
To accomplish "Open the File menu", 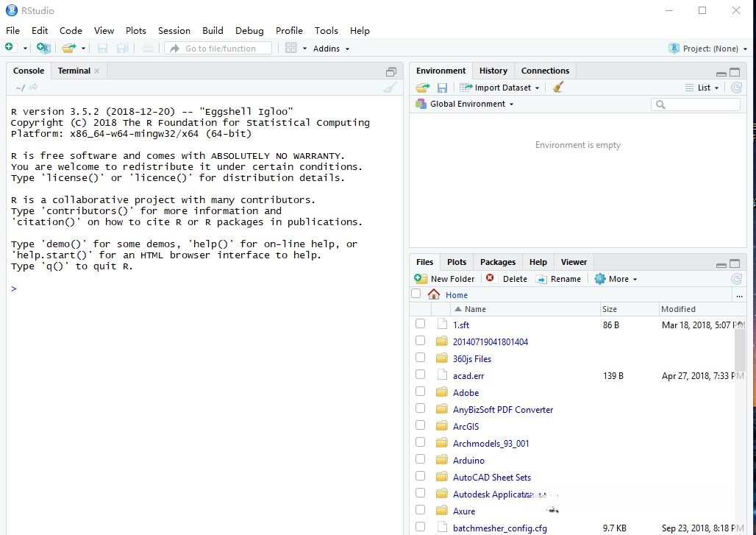I will pyautogui.click(x=13, y=30).
